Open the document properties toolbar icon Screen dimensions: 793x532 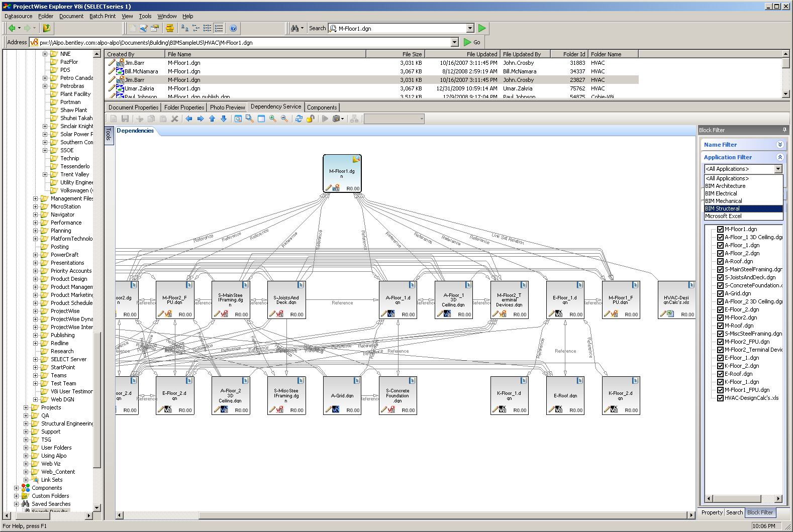[155, 28]
